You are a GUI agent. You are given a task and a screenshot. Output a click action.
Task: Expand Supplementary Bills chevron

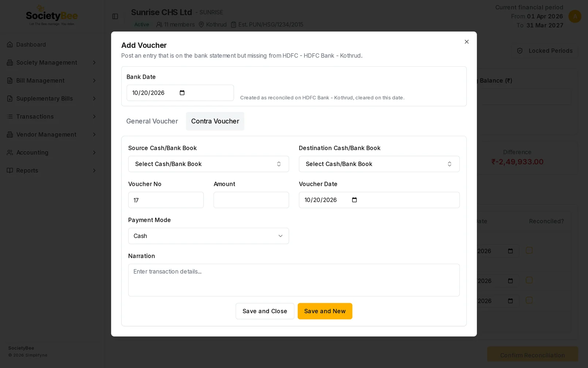click(x=94, y=99)
